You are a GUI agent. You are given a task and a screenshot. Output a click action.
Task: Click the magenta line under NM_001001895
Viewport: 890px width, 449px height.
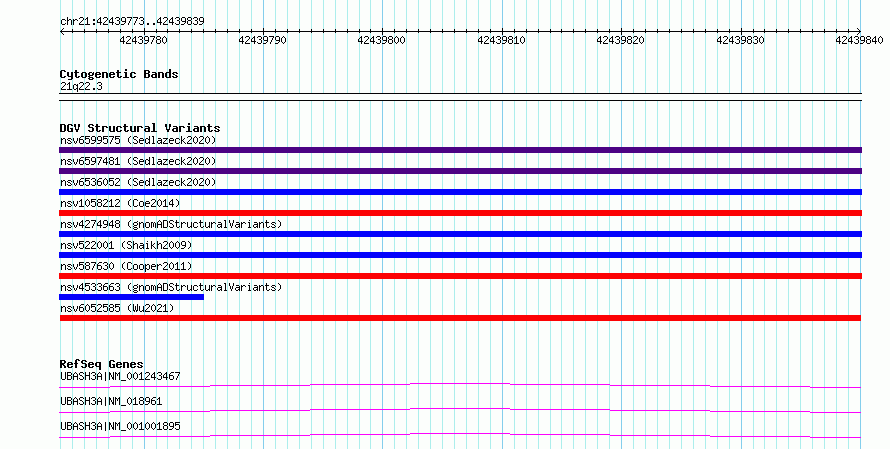tap(460, 435)
